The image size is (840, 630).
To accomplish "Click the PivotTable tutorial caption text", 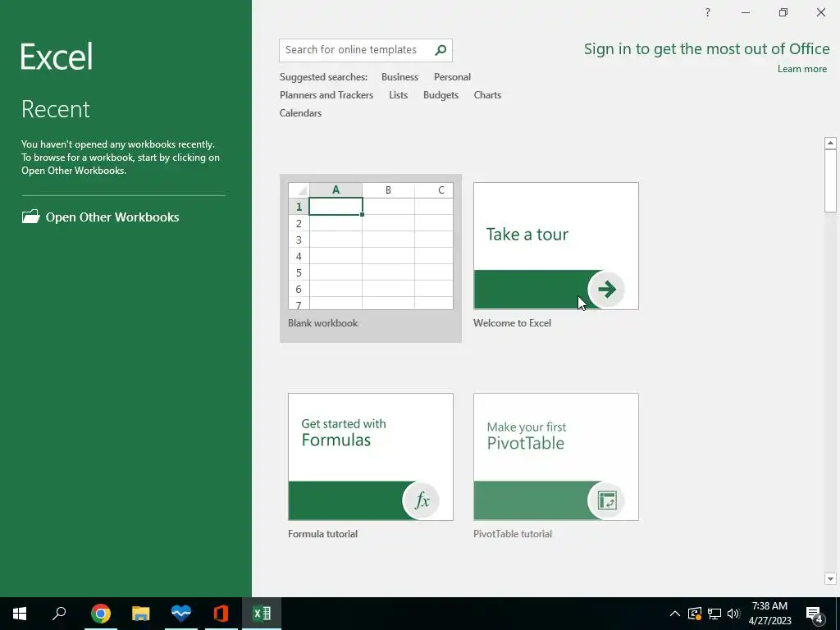I will click(512, 533).
